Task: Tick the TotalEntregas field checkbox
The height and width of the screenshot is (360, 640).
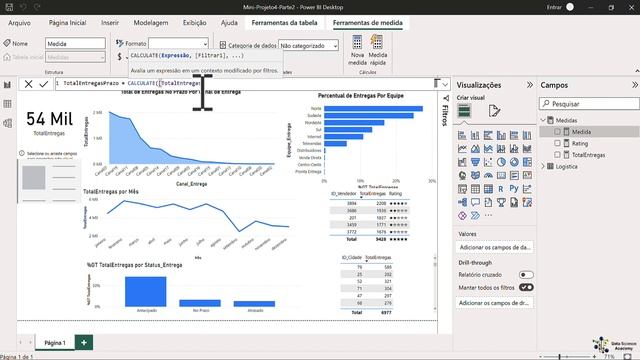Action: click(x=557, y=155)
